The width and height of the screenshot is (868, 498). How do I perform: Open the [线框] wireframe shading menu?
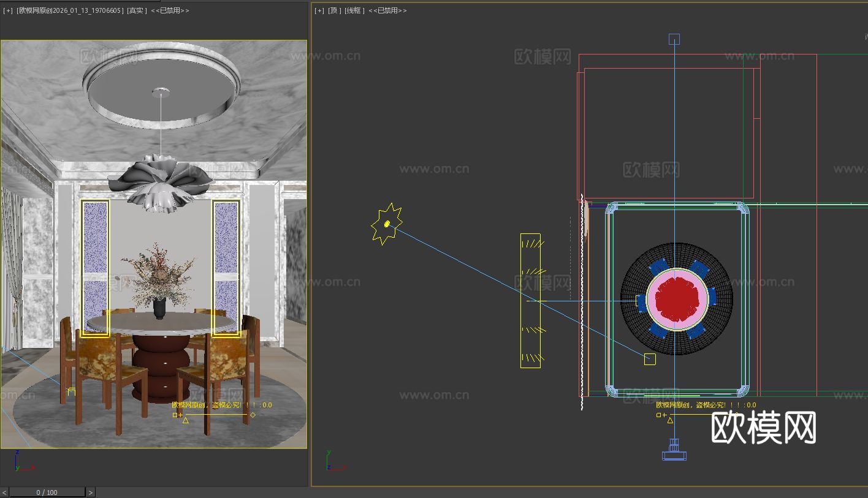coord(354,10)
